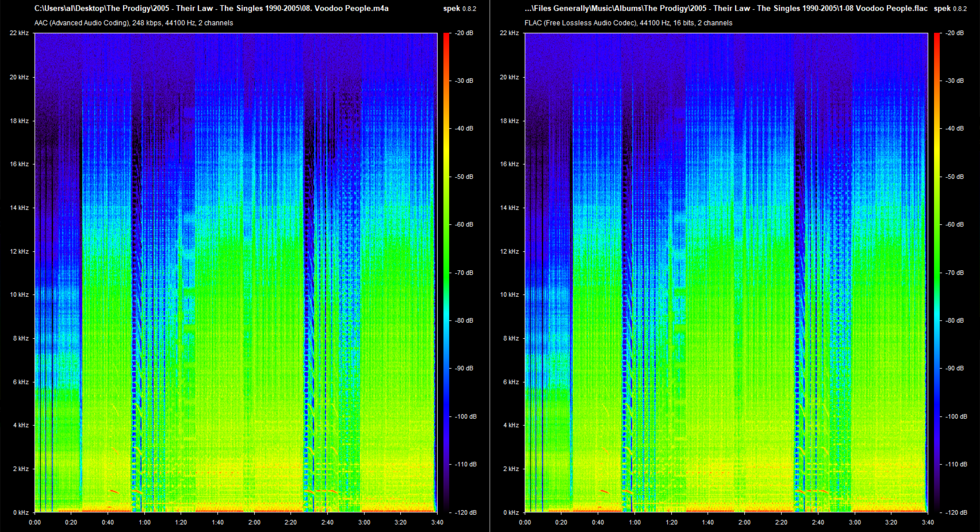Click the AAC codec info line
Viewport: 980px width, 532px height.
pos(133,23)
